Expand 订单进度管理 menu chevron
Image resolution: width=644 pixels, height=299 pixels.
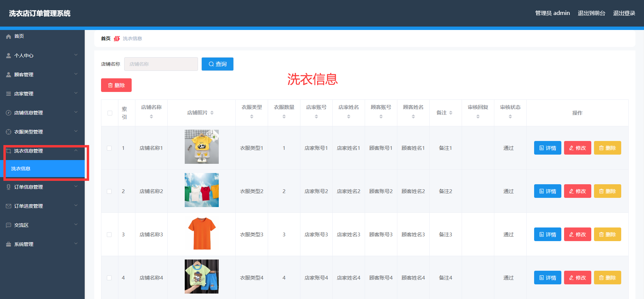click(x=76, y=205)
